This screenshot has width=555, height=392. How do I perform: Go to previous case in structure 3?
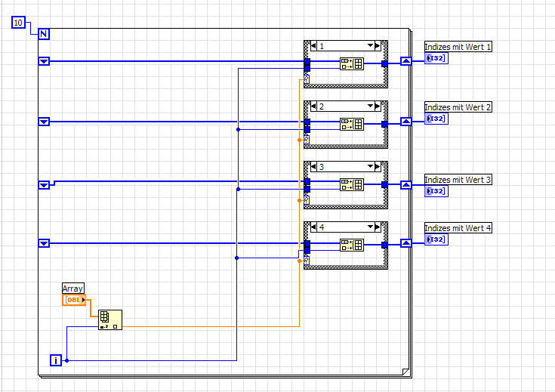click(x=313, y=166)
